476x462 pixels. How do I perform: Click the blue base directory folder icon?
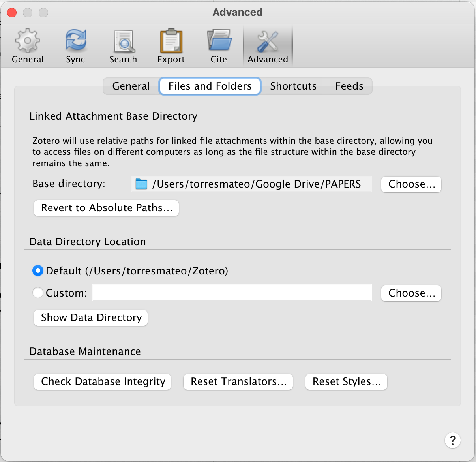pos(141,184)
